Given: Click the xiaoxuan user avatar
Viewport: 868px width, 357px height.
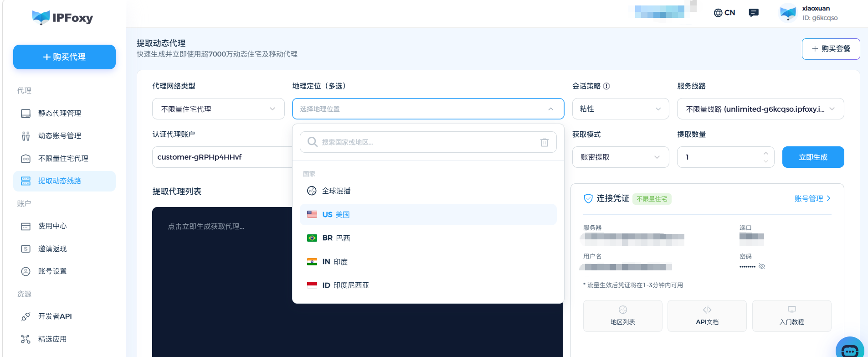Looking at the screenshot, I should click(x=788, y=13).
